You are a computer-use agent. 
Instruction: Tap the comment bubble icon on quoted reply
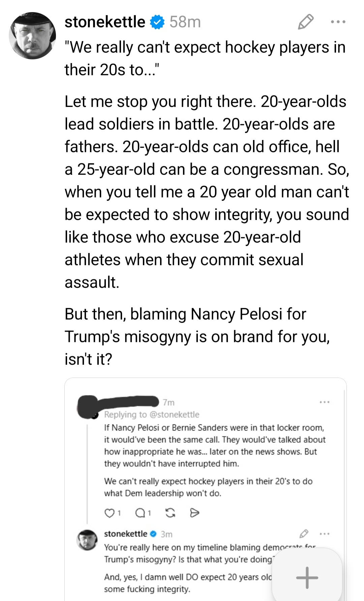point(140,513)
